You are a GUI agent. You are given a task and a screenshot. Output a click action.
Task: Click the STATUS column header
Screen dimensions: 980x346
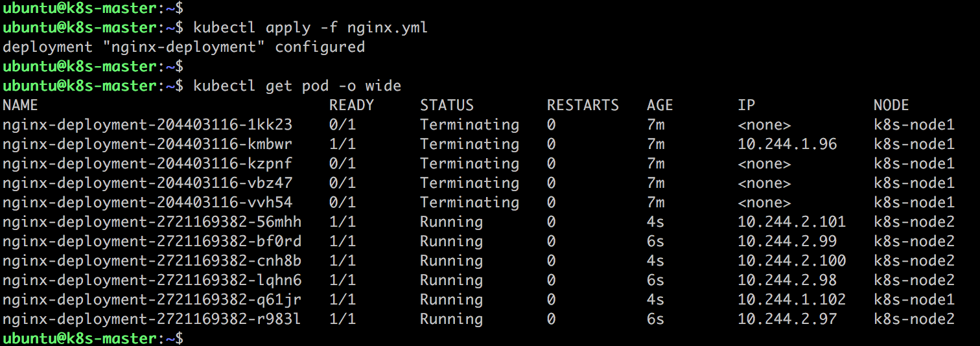(447, 105)
